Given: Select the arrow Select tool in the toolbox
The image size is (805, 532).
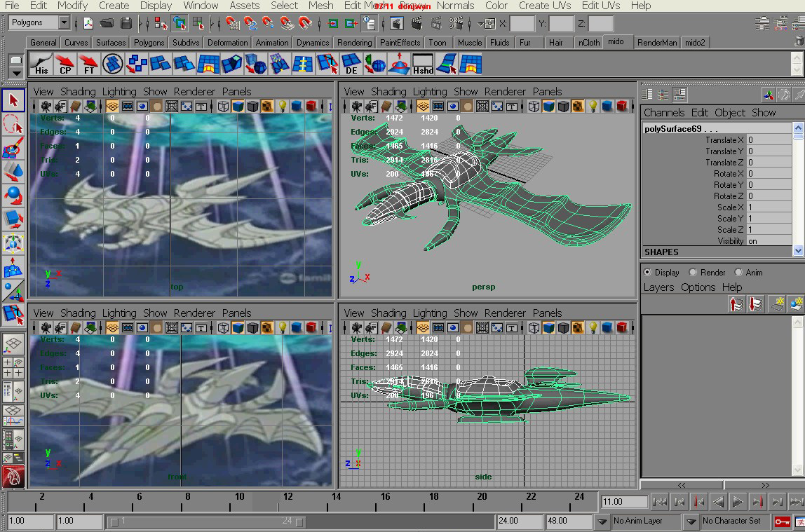Looking at the screenshot, I should click(x=13, y=100).
